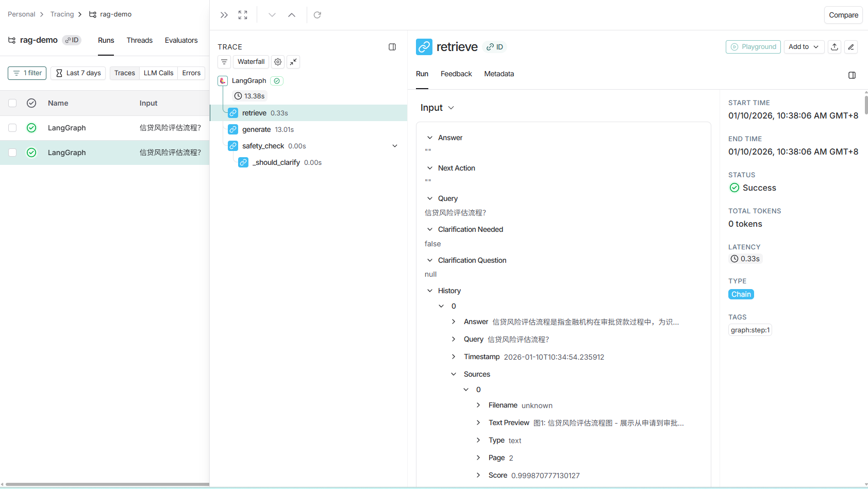The image size is (868, 489).
Task: Expand the Text Preview entry
Action: 478,423
